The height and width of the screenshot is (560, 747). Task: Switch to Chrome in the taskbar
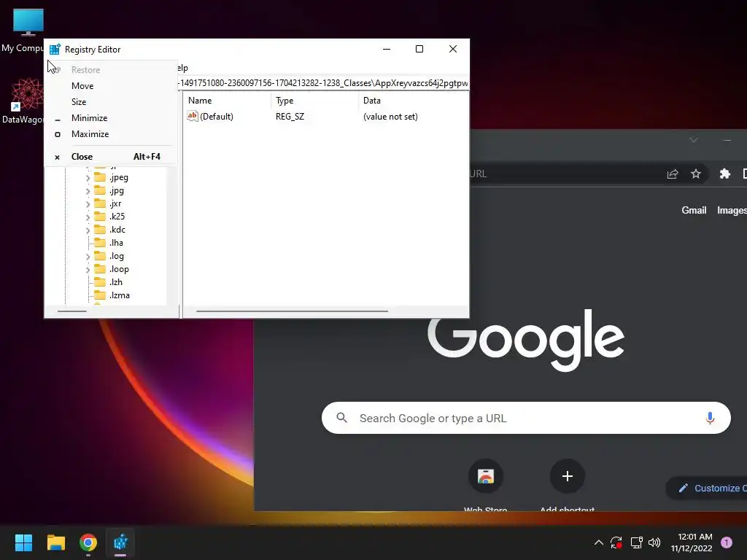pos(88,542)
